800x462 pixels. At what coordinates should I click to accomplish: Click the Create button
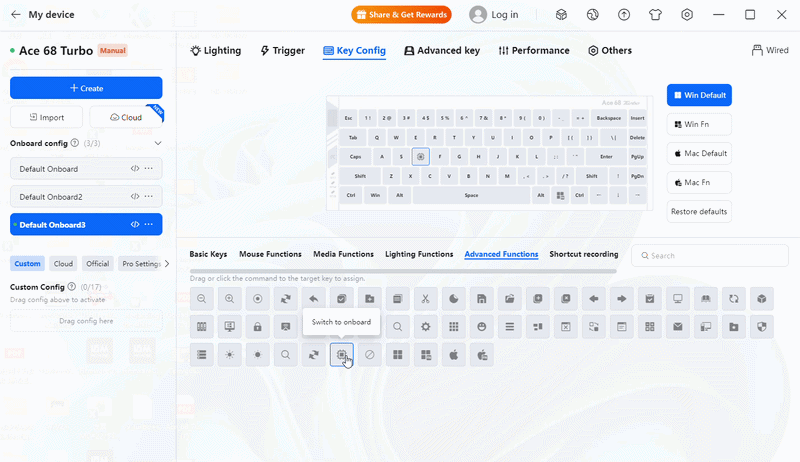click(86, 88)
